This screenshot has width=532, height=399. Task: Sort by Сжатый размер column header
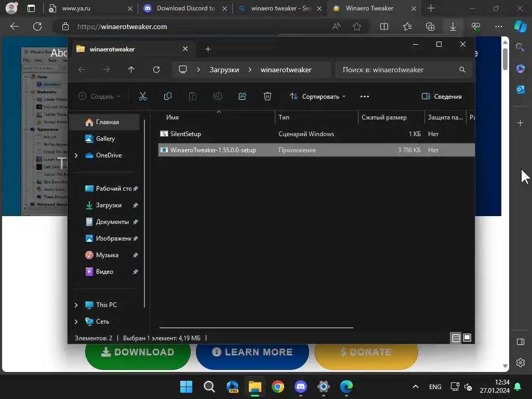pos(391,117)
